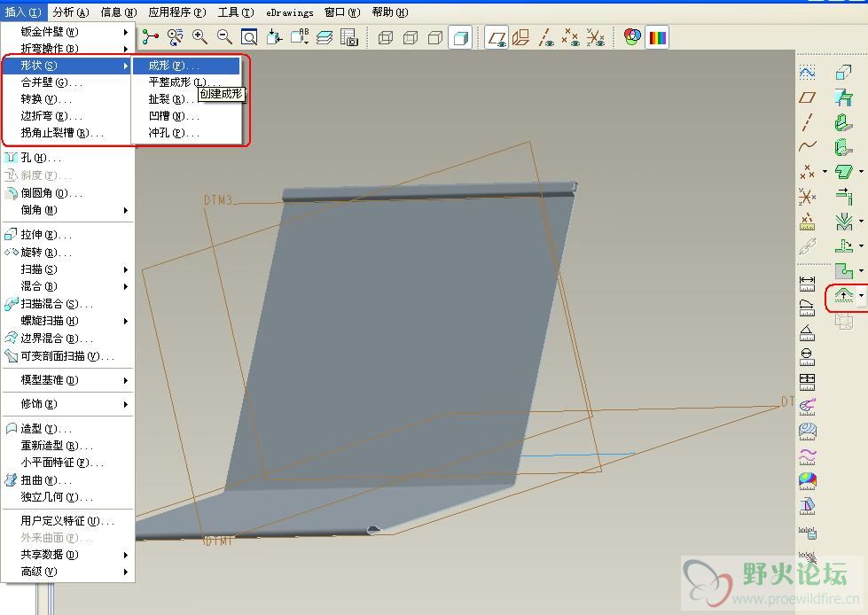Select the DTM3 datum label in viewport
The width and height of the screenshot is (868, 615).
pos(218,199)
